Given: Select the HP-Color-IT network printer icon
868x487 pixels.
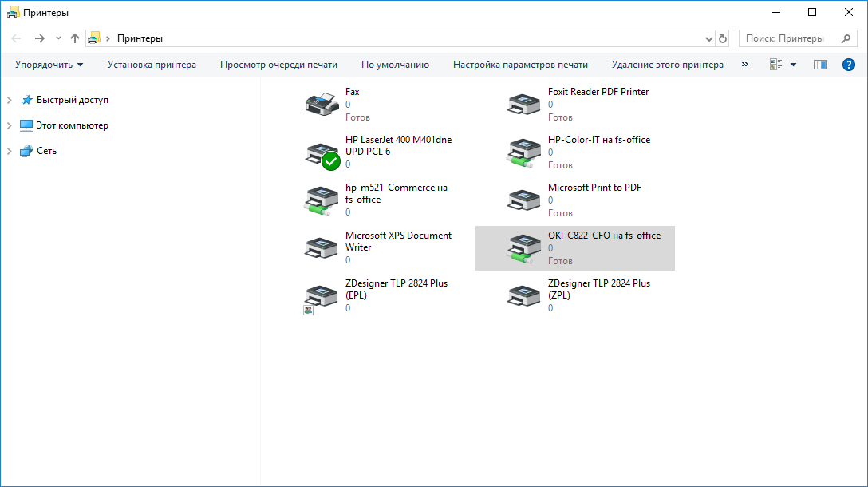Looking at the screenshot, I should coord(523,153).
